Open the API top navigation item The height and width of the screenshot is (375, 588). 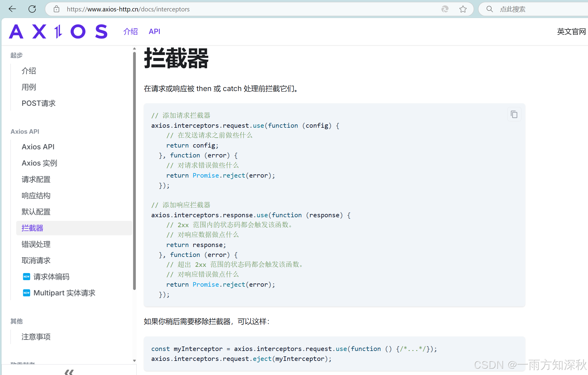click(154, 32)
